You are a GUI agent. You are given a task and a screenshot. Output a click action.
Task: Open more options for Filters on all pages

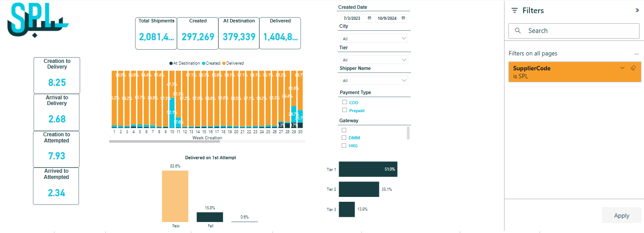[x=636, y=54]
